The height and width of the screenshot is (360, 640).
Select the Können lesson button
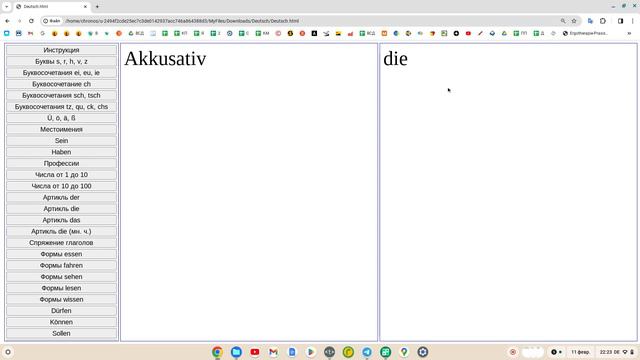click(61, 322)
